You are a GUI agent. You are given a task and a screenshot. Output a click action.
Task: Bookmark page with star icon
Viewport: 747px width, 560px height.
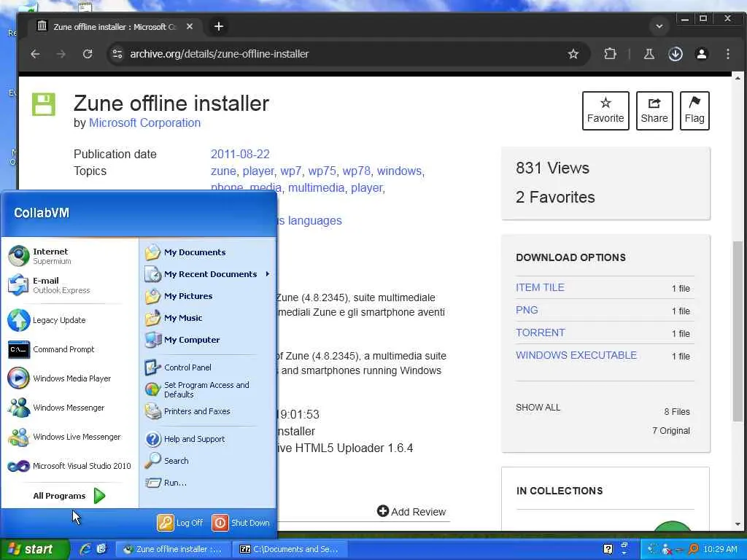pyautogui.click(x=573, y=54)
